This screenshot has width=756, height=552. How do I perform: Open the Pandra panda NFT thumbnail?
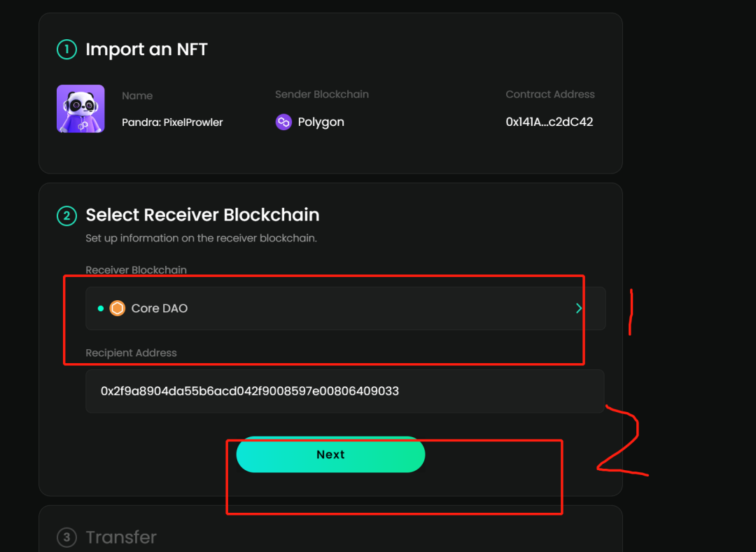pyautogui.click(x=80, y=109)
